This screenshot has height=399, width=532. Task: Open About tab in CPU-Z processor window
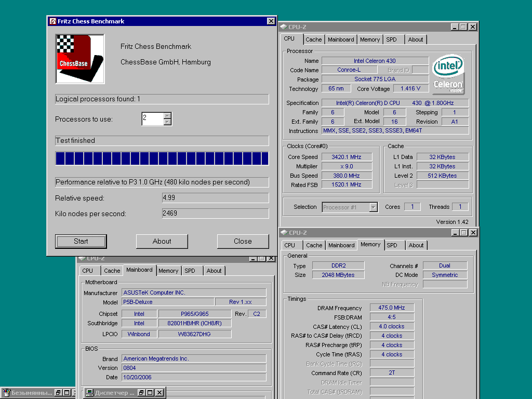click(416, 39)
